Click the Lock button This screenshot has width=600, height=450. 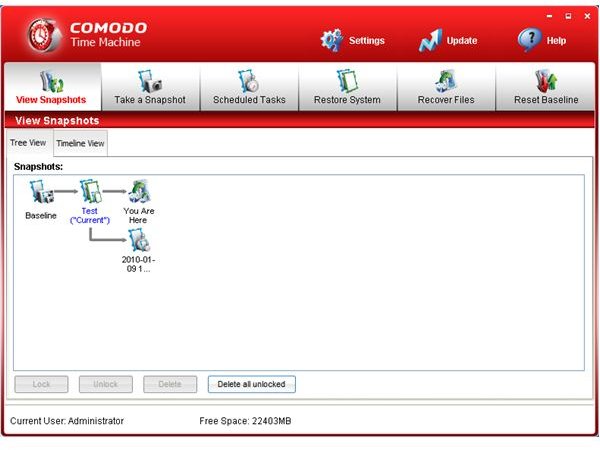click(x=41, y=384)
